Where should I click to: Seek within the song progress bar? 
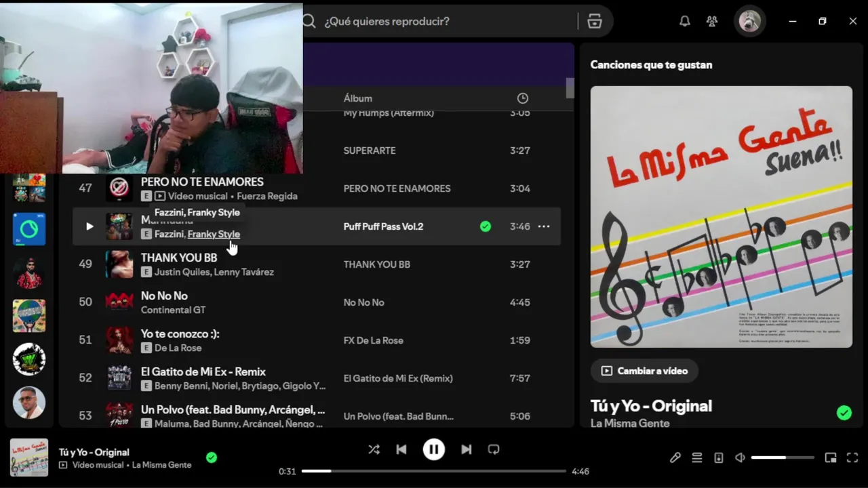(434, 471)
